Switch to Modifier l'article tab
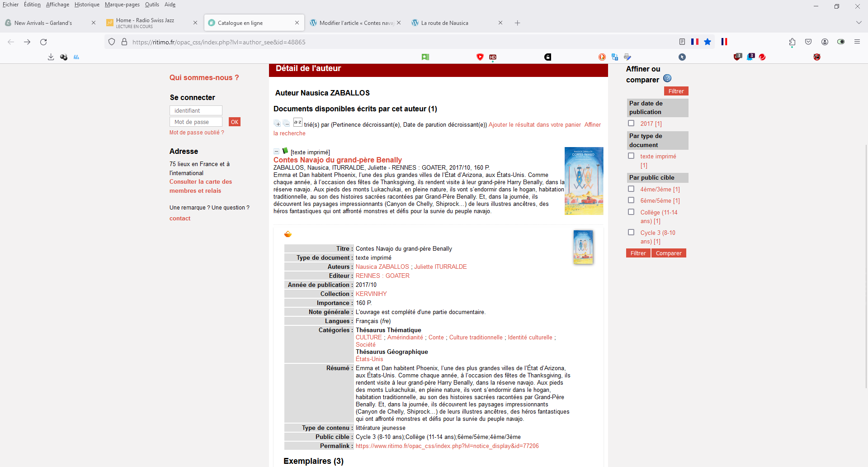The width and height of the screenshot is (868, 467). coord(356,23)
